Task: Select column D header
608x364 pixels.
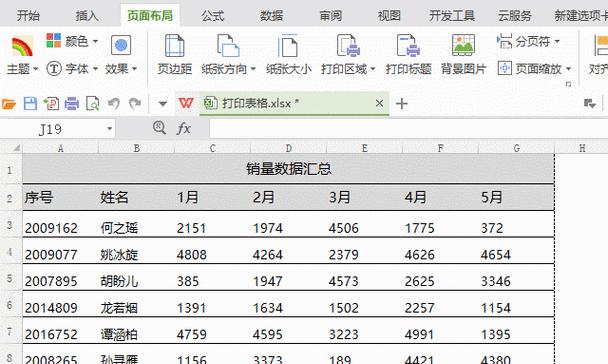Action: (288, 148)
